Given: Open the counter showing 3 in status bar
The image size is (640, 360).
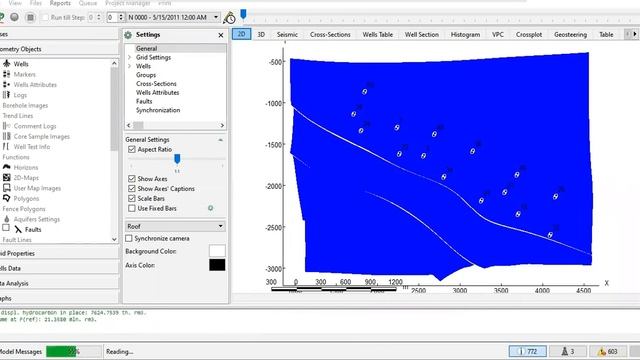Looking at the screenshot, I should pos(568,351).
